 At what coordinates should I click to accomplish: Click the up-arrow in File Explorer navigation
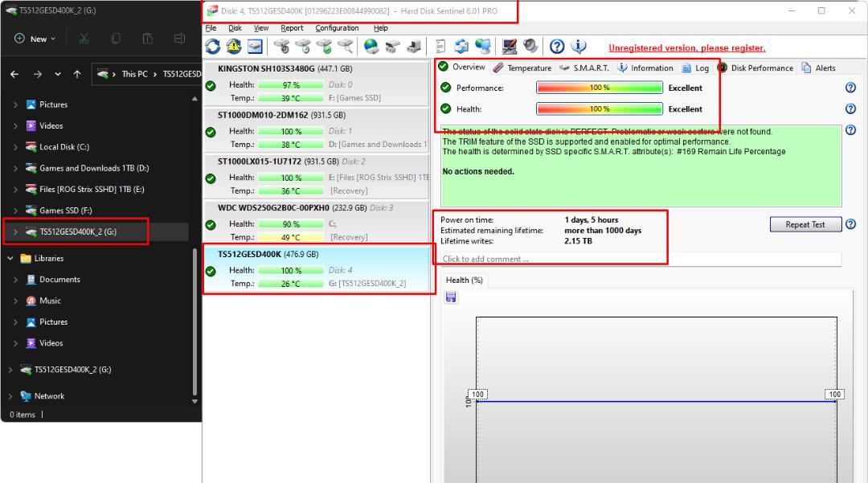[x=77, y=74]
